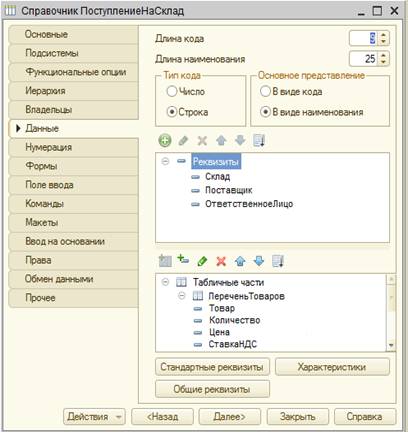Click the red delete icon in tabular toolbar
The image size is (408, 432).
tap(221, 261)
